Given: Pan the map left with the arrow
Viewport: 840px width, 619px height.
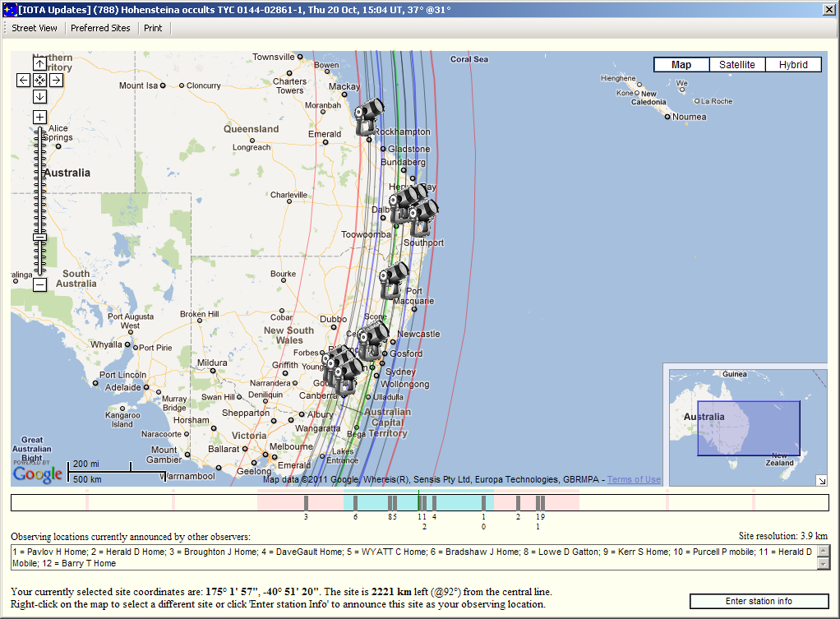Looking at the screenshot, I should [x=23, y=80].
